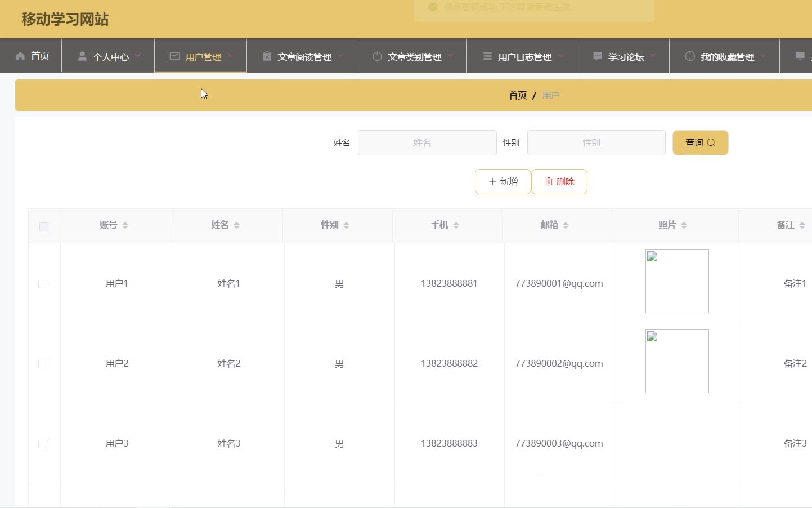Click the 姓名2 cell

(x=229, y=364)
